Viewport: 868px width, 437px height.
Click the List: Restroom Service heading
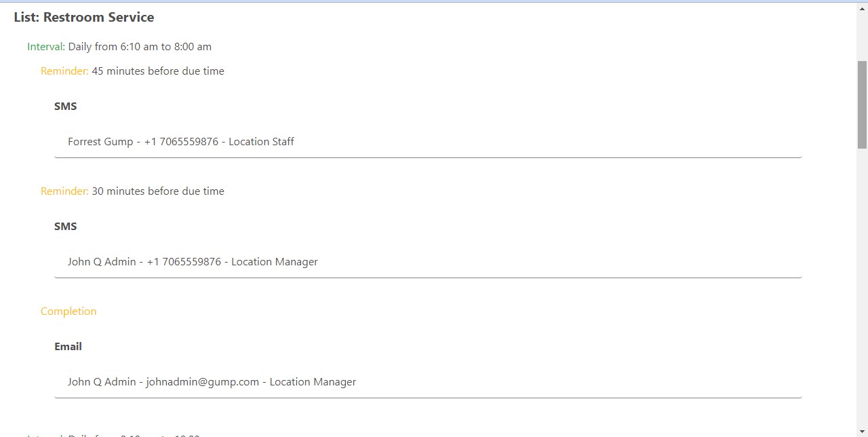[x=83, y=17]
